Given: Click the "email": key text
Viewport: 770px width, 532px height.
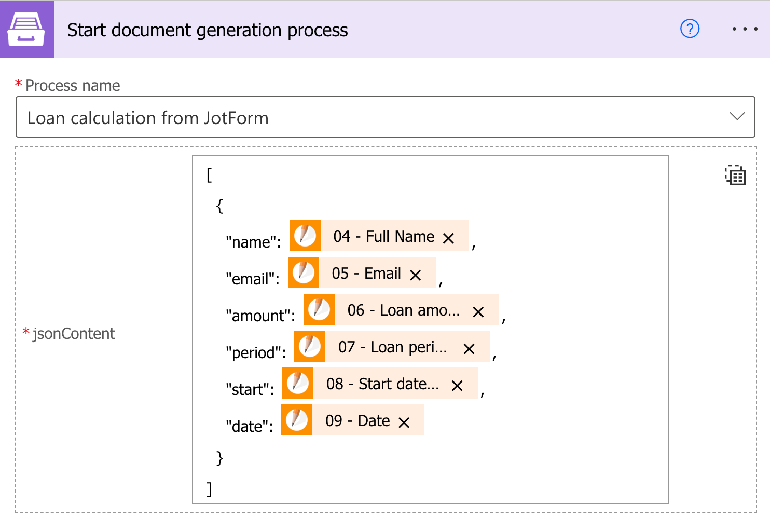Looking at the screenshot, I should (x=253, y=279).
